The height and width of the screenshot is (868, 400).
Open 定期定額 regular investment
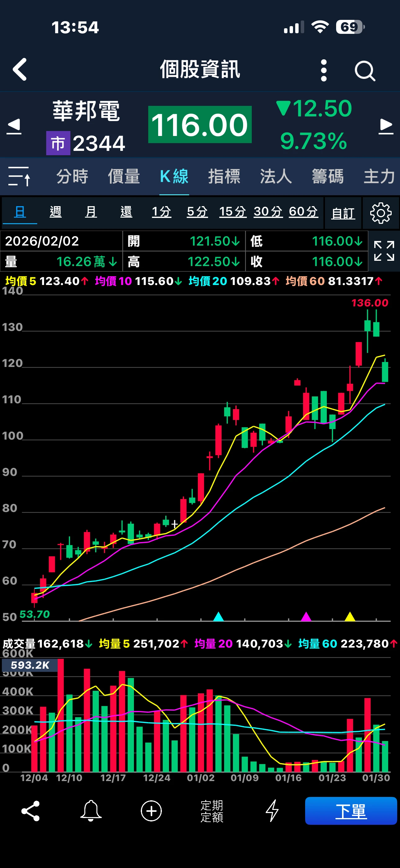point(212,811)
